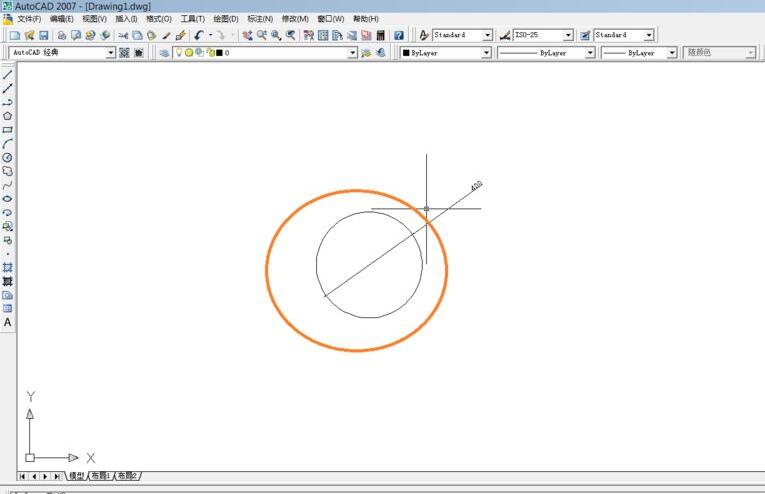Select the Line drawing tool
The height and width of the screenshot is (494, 765).
[x=8, y=74]
